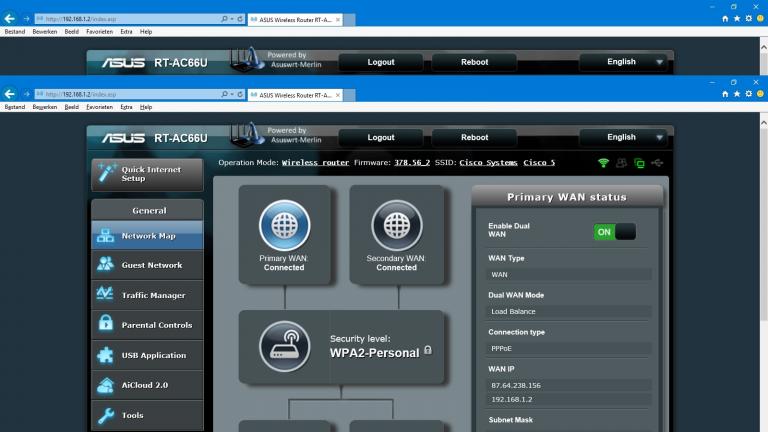Expand the English language dropdown

tap(622, 137)
